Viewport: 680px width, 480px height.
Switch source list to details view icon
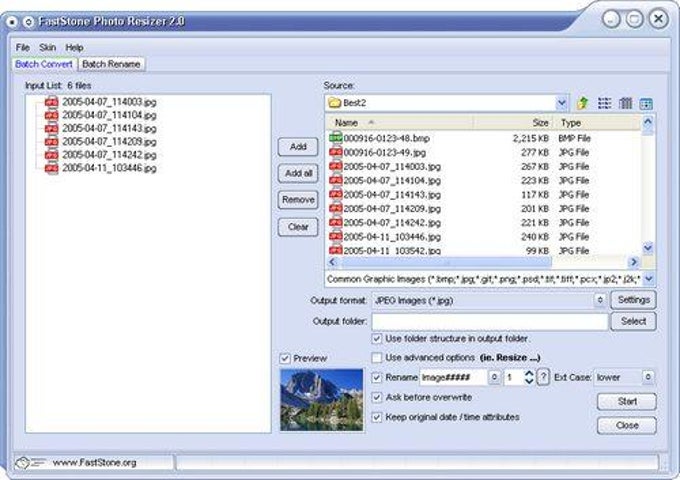coord(625,103)
